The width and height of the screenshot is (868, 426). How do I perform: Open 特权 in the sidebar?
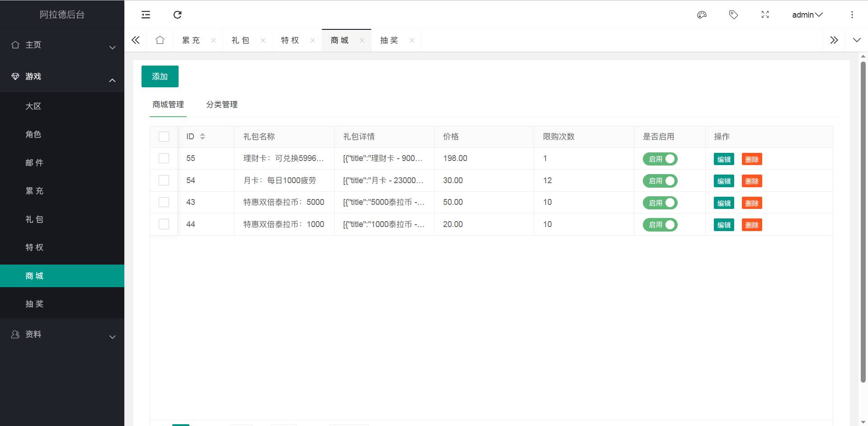[x=62, y=247]
